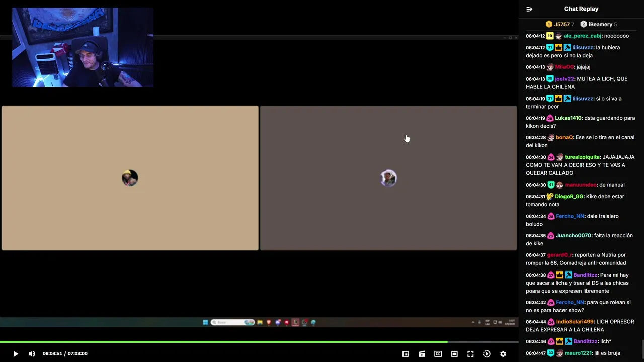This screenshot has width=644, height=362.
Task: Play the paused VOD
Action: pyautogui.click(x=15, y=354)
